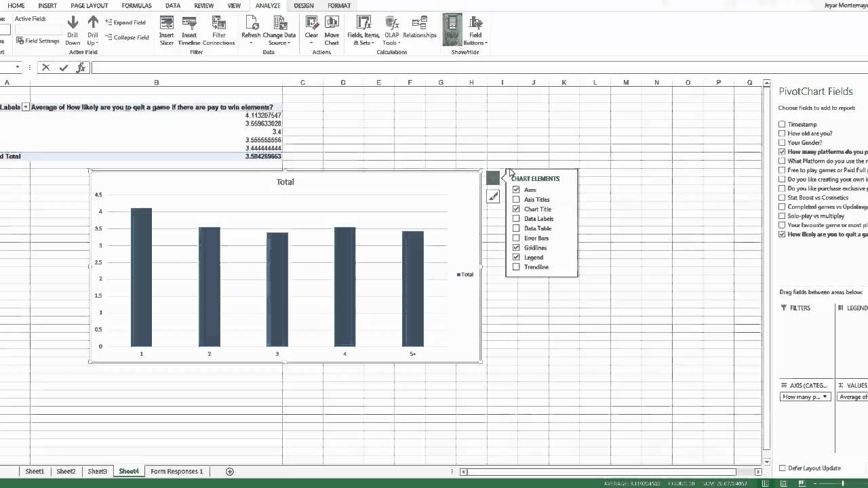Switch to Sheet3 tab
Screen dimensions: 868x488
(x=97, y=471)
